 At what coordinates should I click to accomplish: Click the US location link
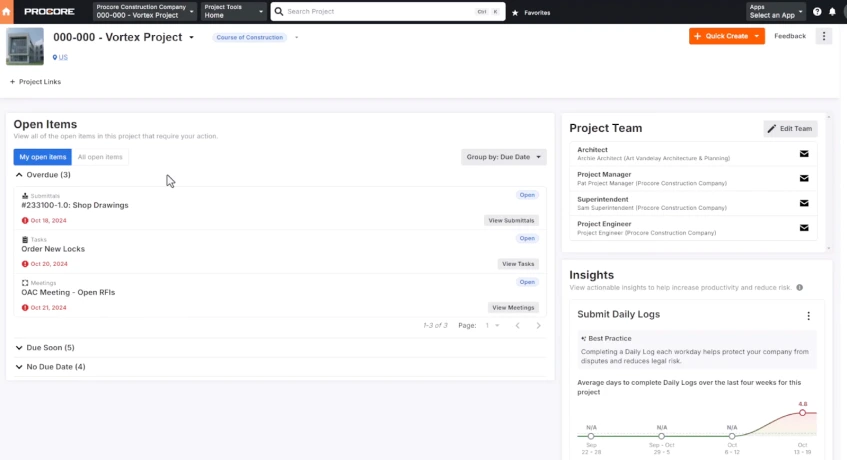[x=63, y=57]
